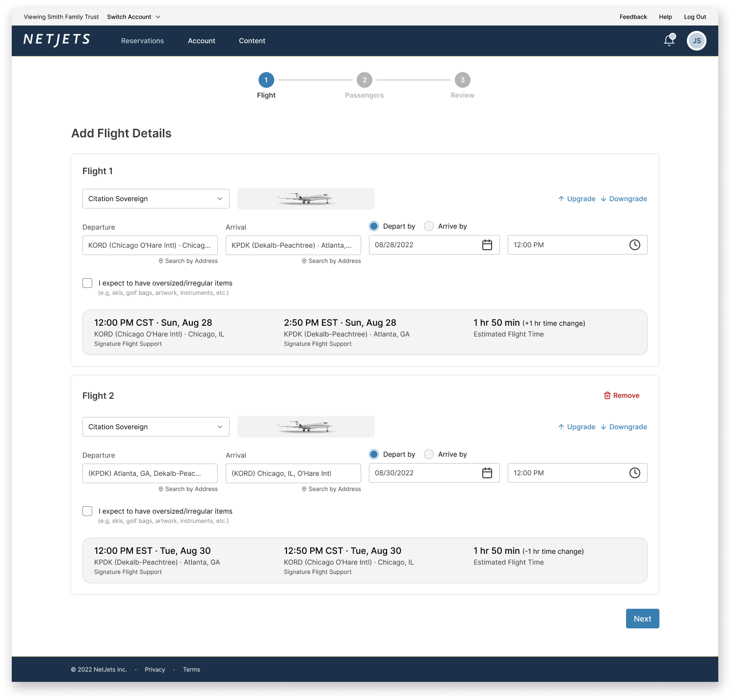Search by Address under Flight 1 Arrival

coord(331,261)
